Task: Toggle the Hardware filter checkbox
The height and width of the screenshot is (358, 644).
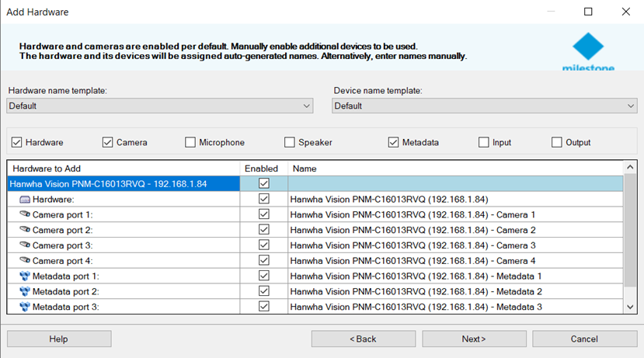Action: (x=16, y=142)
